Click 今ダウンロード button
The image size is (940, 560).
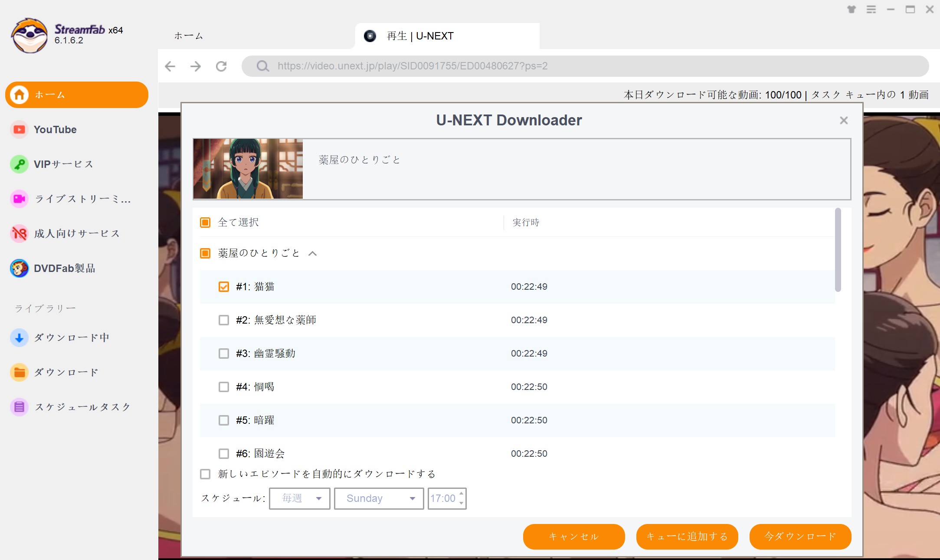coord(800,537)
